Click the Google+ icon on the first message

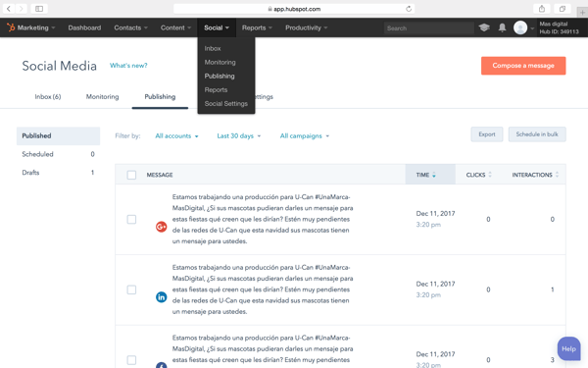point(162,227)
